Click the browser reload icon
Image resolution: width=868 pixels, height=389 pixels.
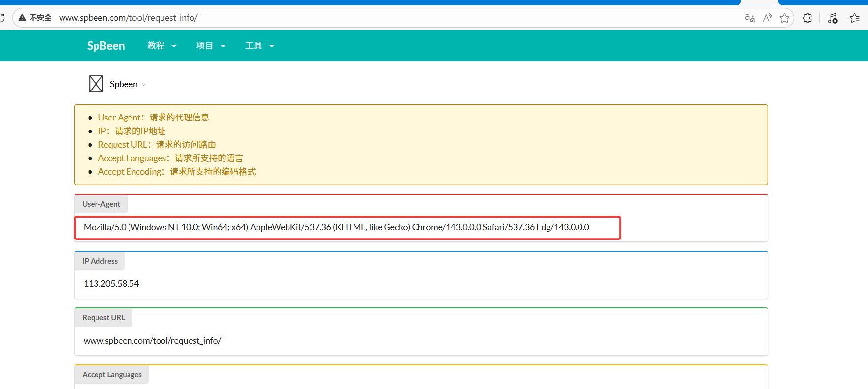1,18
